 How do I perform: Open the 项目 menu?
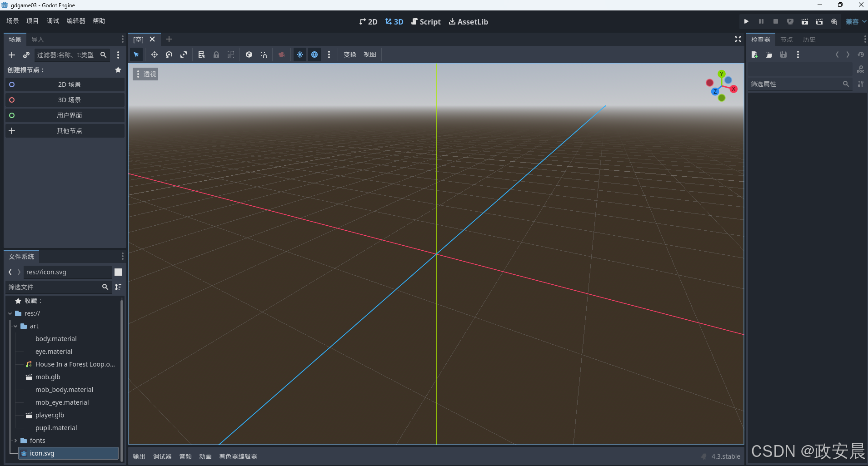(33, 21)
